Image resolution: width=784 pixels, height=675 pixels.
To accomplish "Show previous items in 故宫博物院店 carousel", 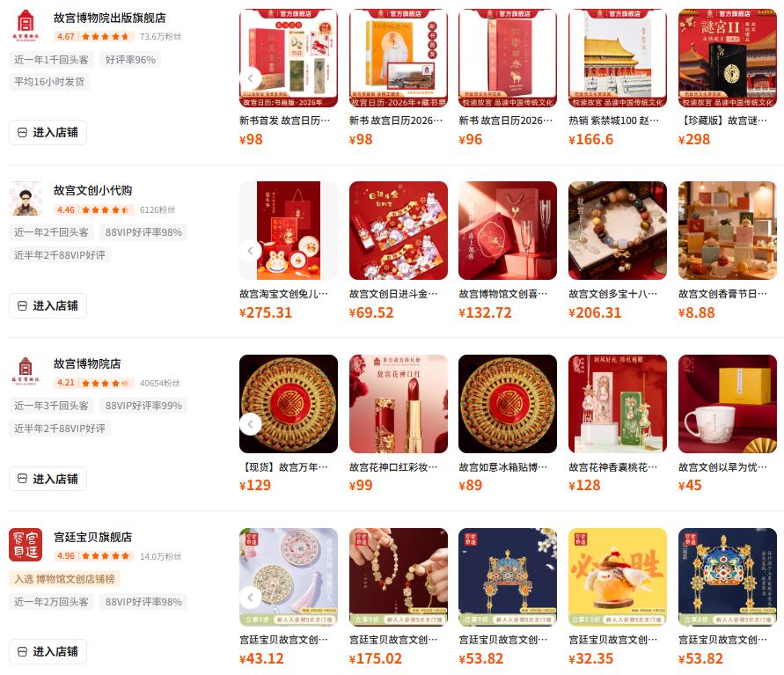I will click(251, 424).
